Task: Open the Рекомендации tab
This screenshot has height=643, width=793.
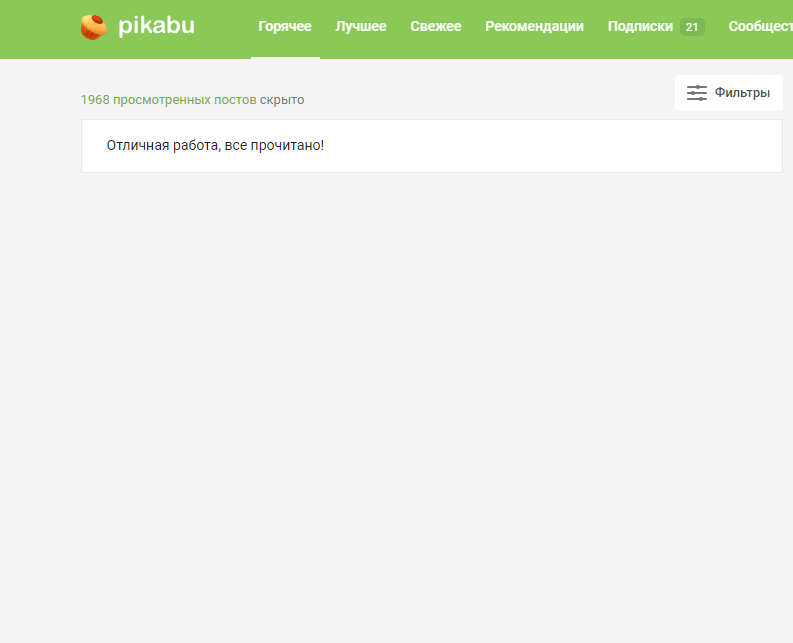Action: (x=534, y=26)
